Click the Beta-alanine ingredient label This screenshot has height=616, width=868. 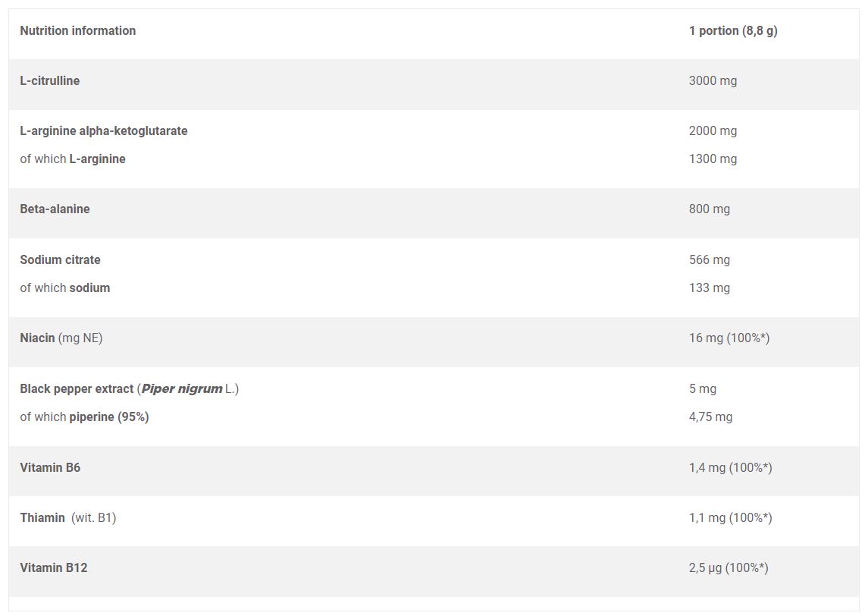(x=55, y=209)
